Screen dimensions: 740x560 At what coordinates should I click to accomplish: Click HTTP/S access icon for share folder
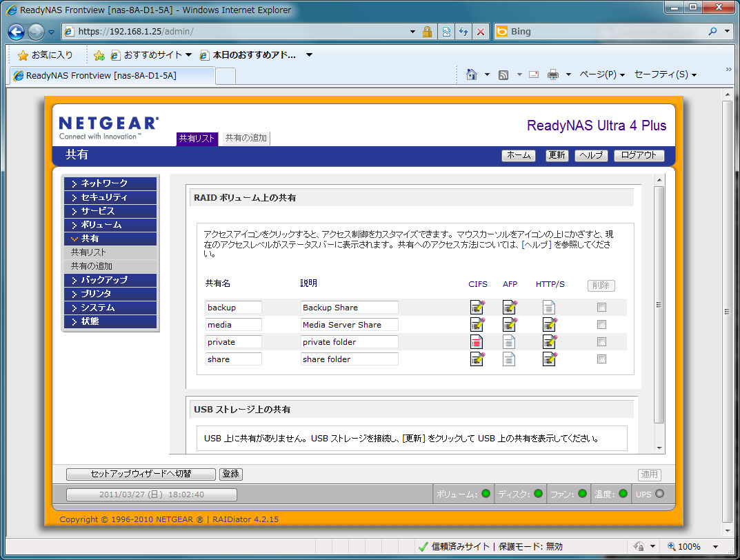pos(549,359)
